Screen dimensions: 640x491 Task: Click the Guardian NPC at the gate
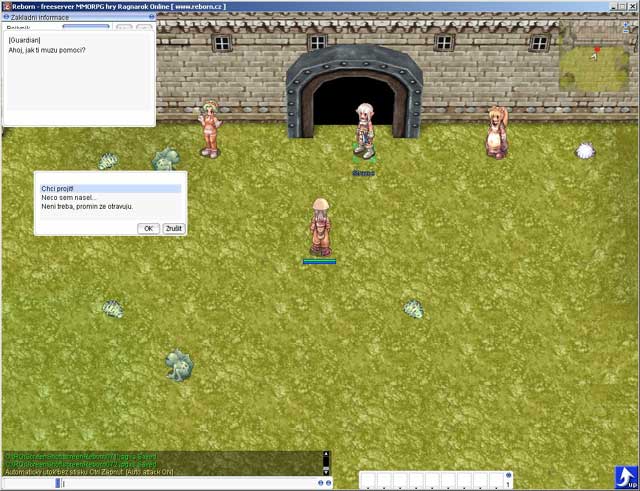(365, 132)
